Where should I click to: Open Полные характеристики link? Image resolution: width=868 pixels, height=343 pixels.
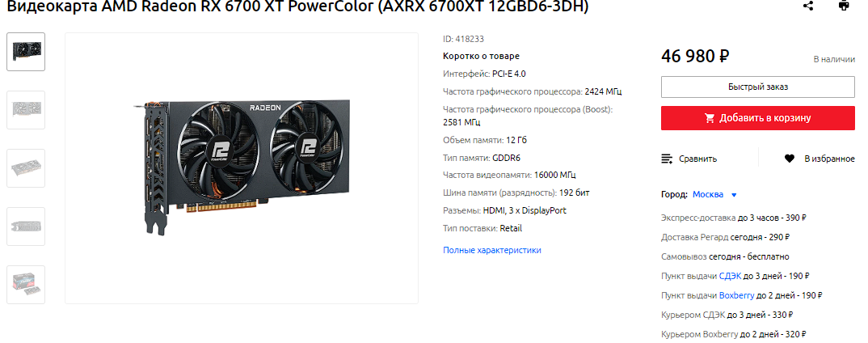[x=492, y=250]
